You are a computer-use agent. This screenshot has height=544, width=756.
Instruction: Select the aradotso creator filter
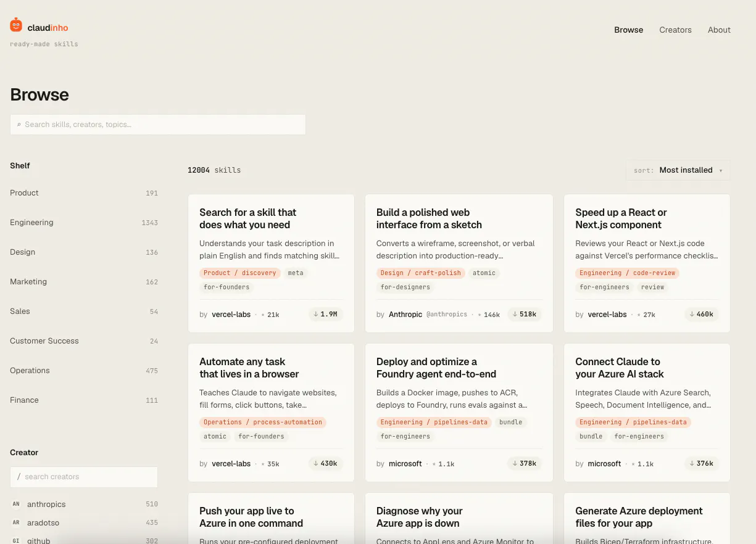coord(84,522)
